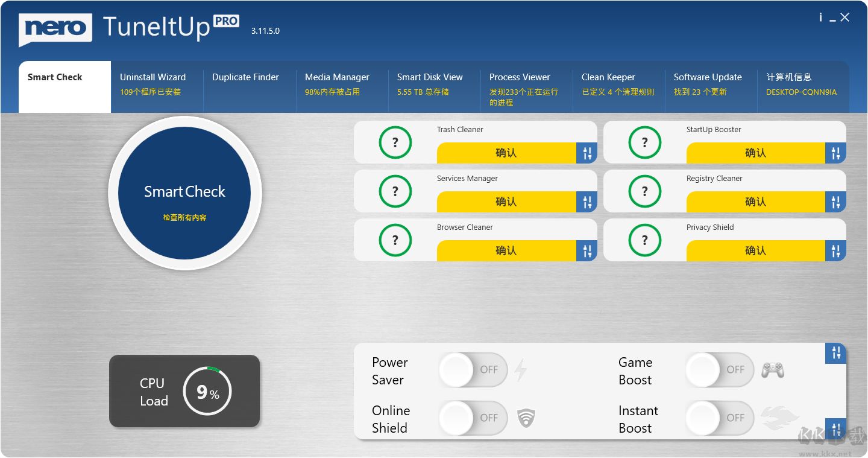Click the StartUp Booster question mark status icon
The height and width of the screenshot is (458, 868).
pyautogui.click(x=645, y=142)
